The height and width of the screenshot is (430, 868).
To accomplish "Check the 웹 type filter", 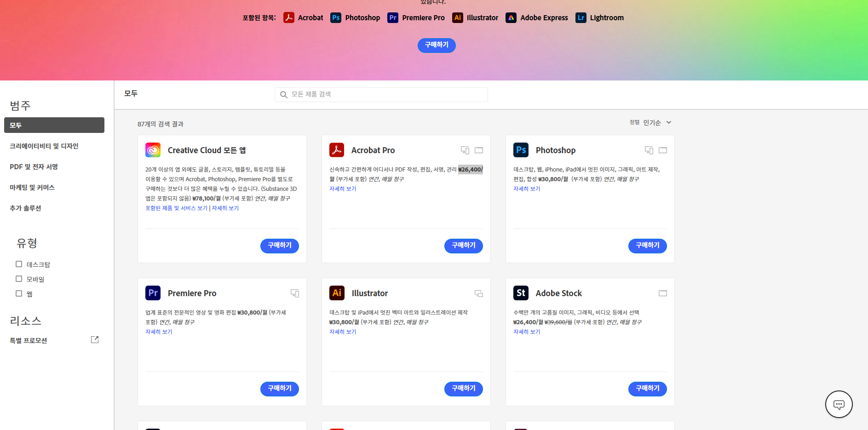I will (x=19, y=293).
